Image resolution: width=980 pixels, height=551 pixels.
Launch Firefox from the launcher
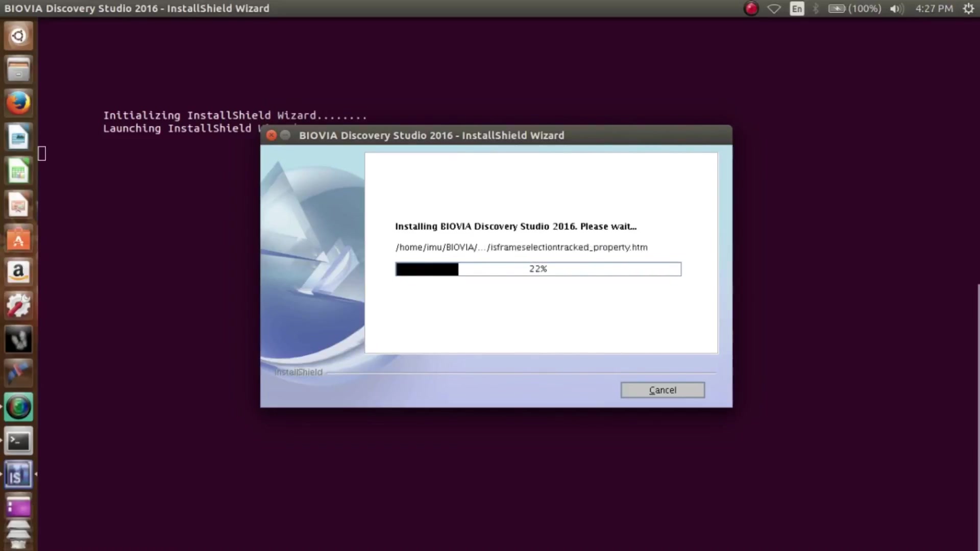(18, 102)
